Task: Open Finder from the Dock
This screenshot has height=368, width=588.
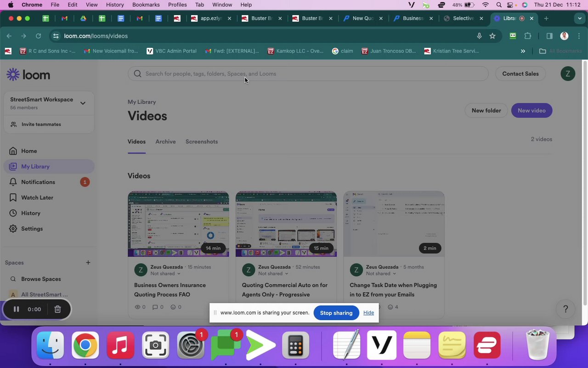Action: pyautogui.click(x=50, y=345)
